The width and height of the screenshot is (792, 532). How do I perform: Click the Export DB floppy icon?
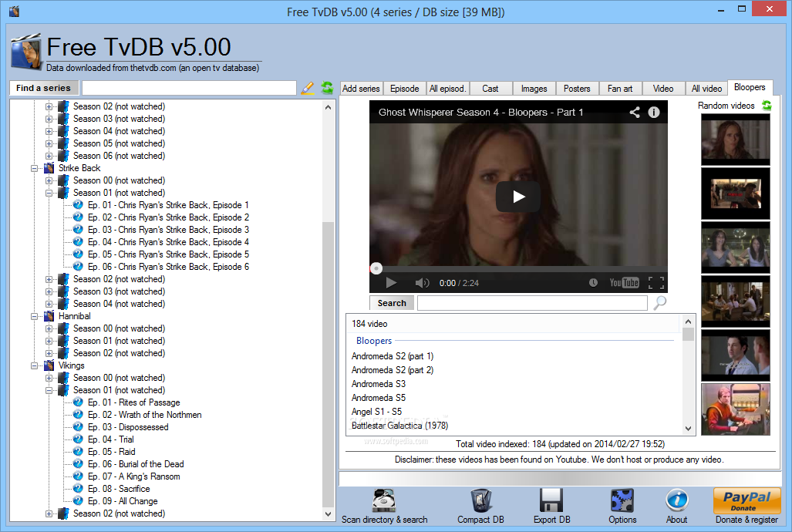pyautogui.click(x=551, y=500)
